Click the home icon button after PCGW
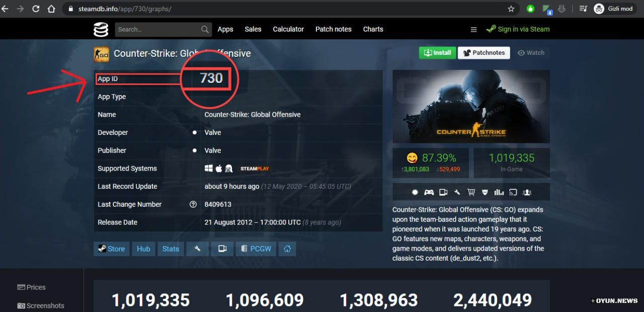Screen dimensions: 644x312 [287, 249]
